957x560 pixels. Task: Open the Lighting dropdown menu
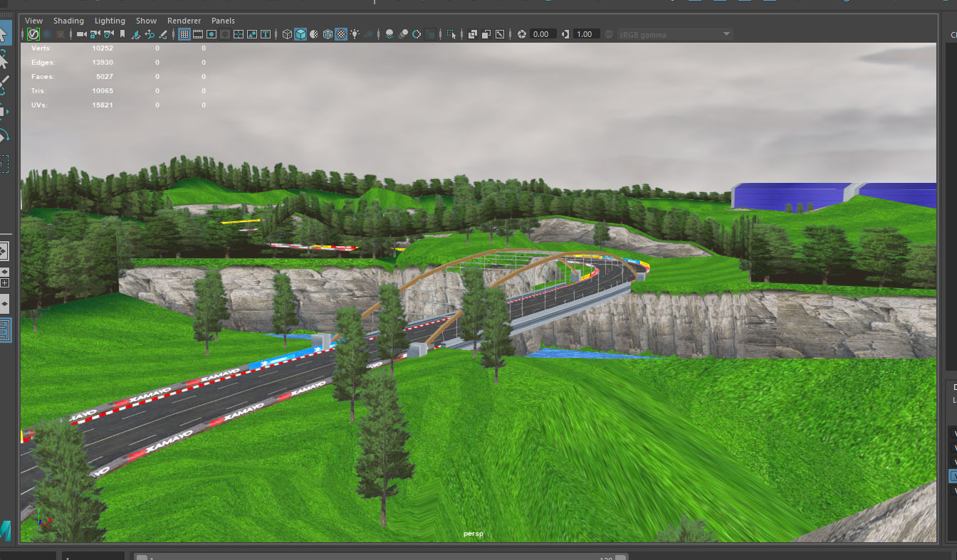click(110, 21)
